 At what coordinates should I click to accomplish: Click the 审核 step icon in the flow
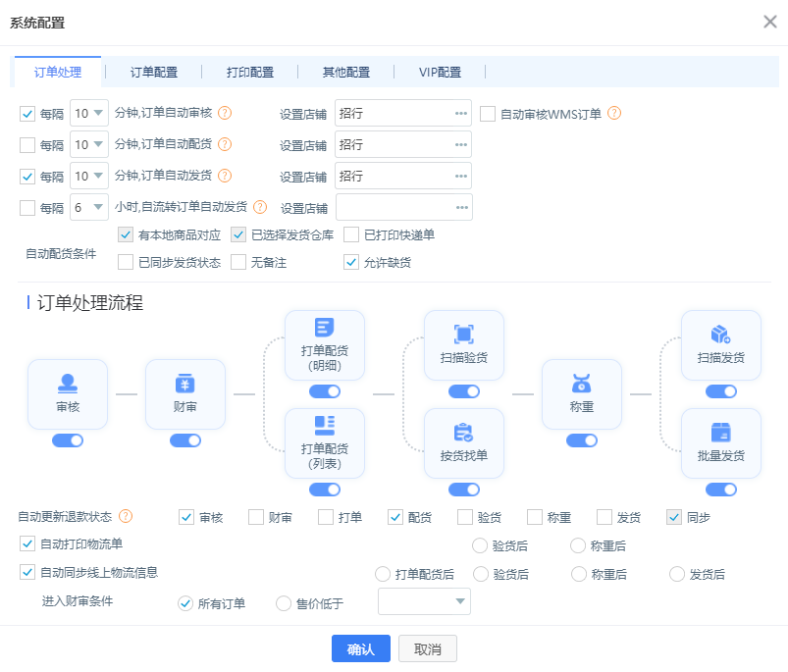click(68, 384)
